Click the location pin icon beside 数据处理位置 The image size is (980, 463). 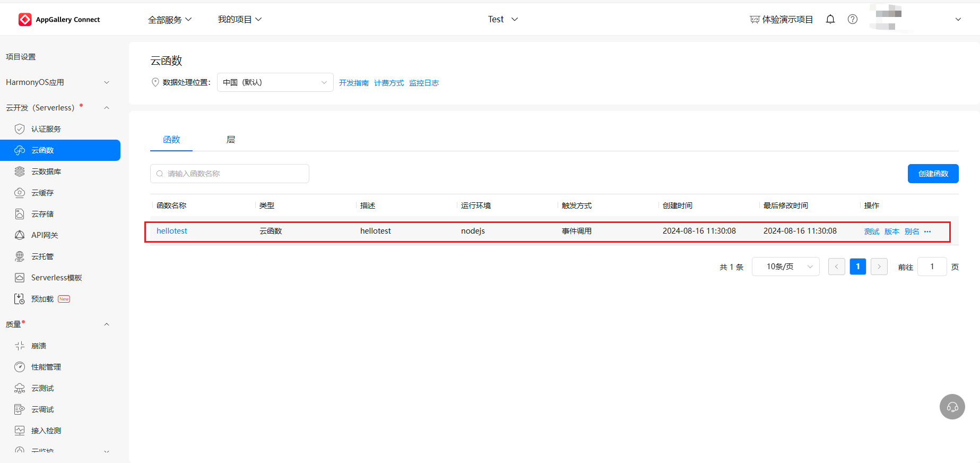tap(155, 82)
